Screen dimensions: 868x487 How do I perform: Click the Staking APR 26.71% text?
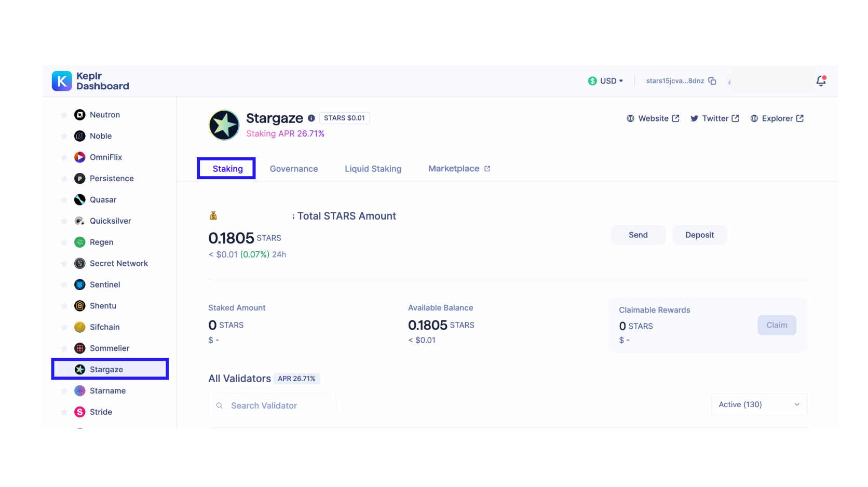coord(285,133)
